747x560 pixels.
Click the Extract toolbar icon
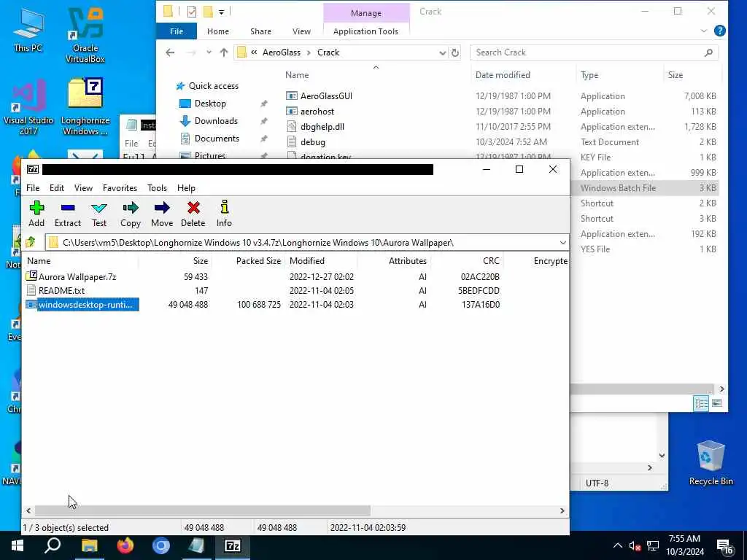[x=68, y=214]
